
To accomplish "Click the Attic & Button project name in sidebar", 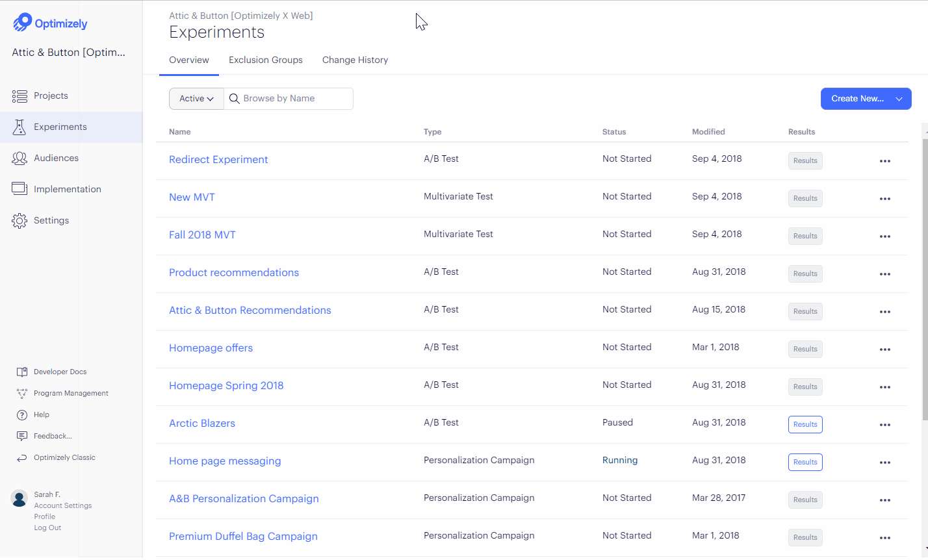I will click(69, 53).
